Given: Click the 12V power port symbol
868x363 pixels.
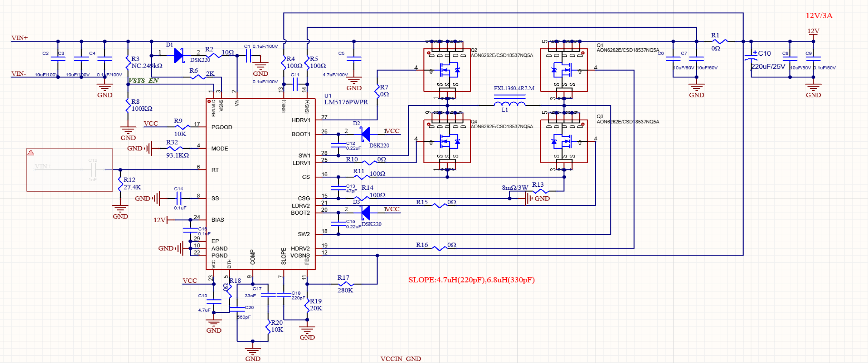Looking at the screenshot, I should pos(813,33).
